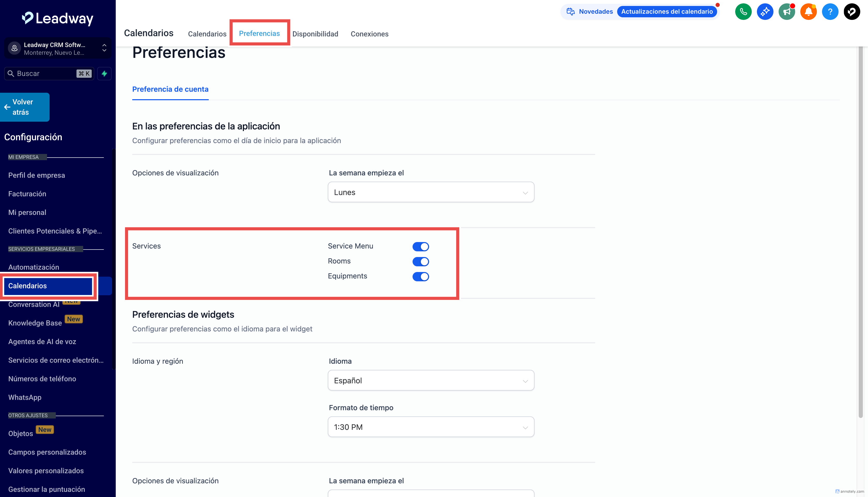Open the megaphone announcements icon
This screenshot has width=868, height=497.
click(x=786, y=12)
